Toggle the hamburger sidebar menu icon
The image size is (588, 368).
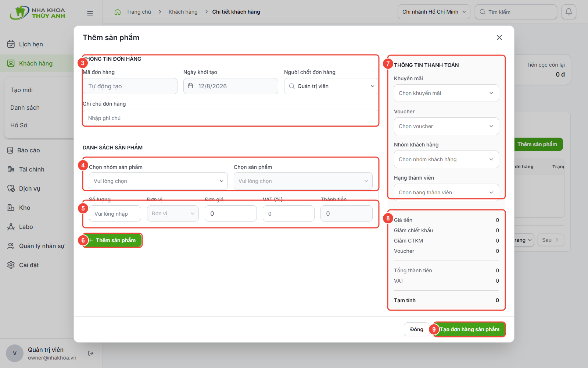90,13
